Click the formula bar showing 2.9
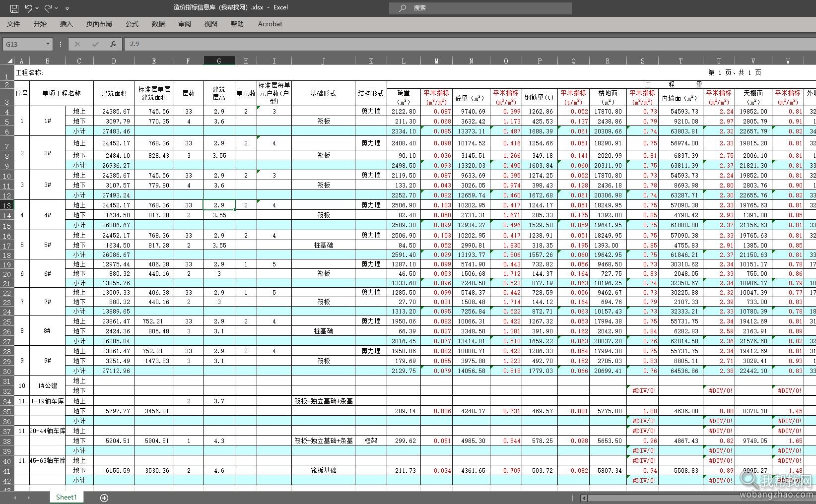 click(469, 44)
